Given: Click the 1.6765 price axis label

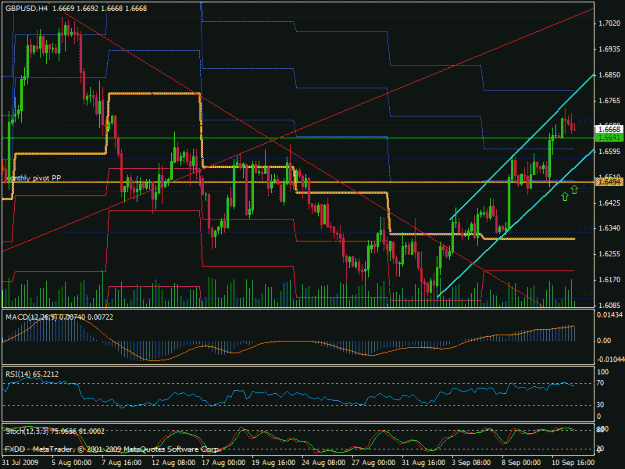Looking at the screenshot, I should [x=609, y=101].
